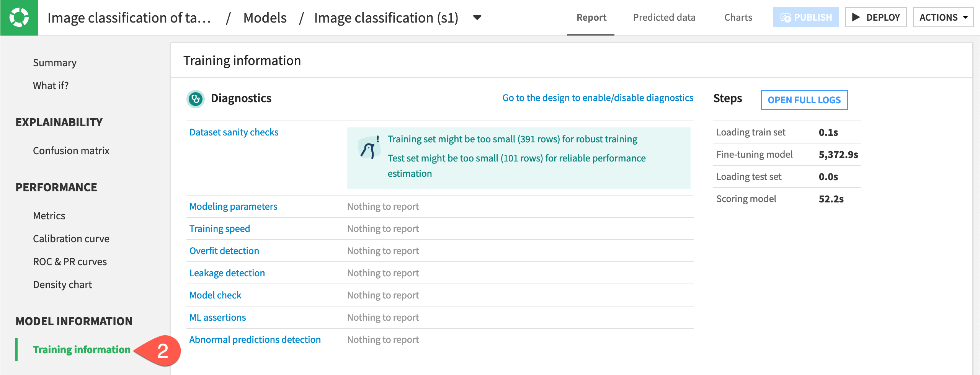The height and width of the screenshot is (375, 980).
Task: Open the ACTIONS dropdown
Action: (x=944, y=17)
